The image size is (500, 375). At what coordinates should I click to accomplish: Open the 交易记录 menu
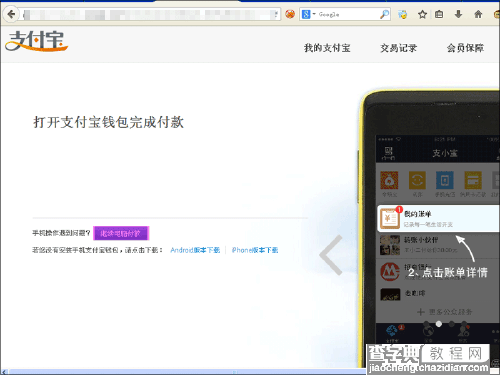(x=399, y=48)
